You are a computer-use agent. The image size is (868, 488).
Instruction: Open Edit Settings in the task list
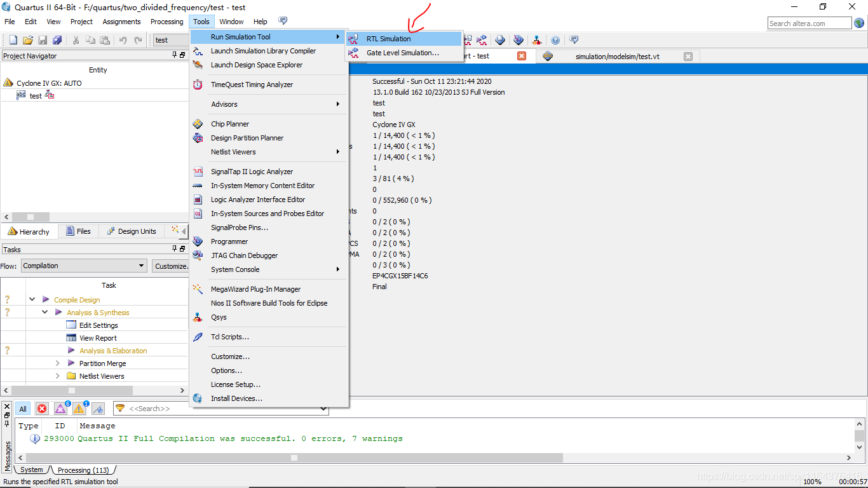coord(98,325)
